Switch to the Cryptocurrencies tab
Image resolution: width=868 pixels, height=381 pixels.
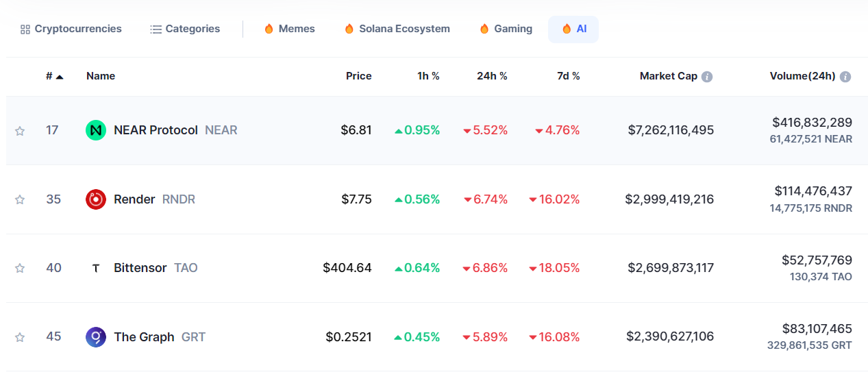tap(71, 29)
